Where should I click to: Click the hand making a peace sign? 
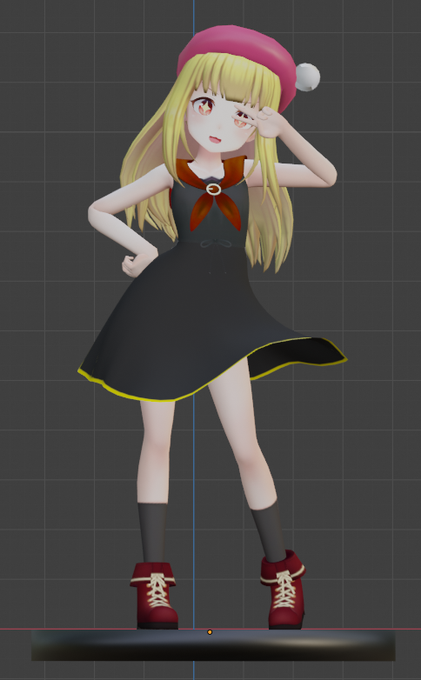coord(260,120)
